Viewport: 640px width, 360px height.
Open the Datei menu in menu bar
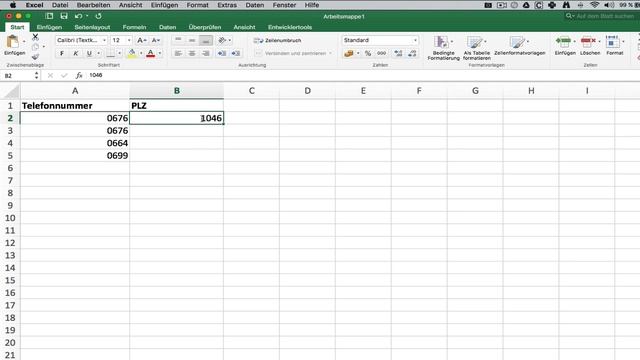point(60,5)
